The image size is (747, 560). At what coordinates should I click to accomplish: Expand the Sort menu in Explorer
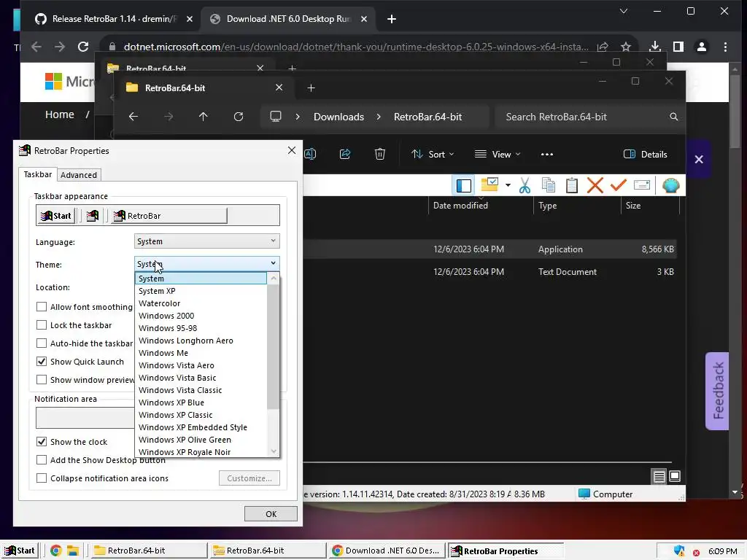[x=433, y=155]
